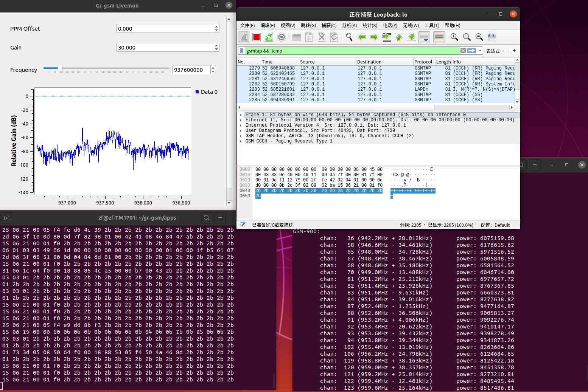Click the Gain spinner arrows
Viewport: 588px width, 392px height.
point(216,47)
